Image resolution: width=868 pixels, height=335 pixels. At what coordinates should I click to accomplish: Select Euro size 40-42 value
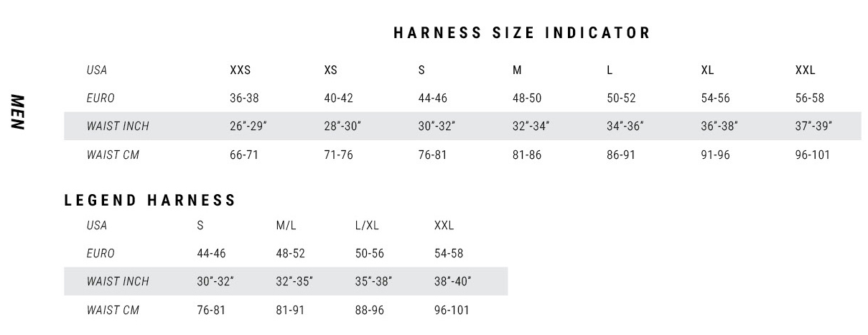point(339,98)
